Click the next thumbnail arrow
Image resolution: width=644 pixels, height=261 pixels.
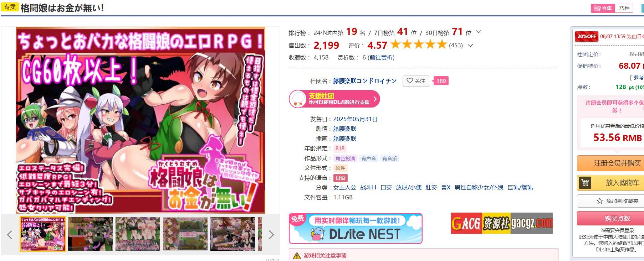pyautogui.click(x=271, y=234)
